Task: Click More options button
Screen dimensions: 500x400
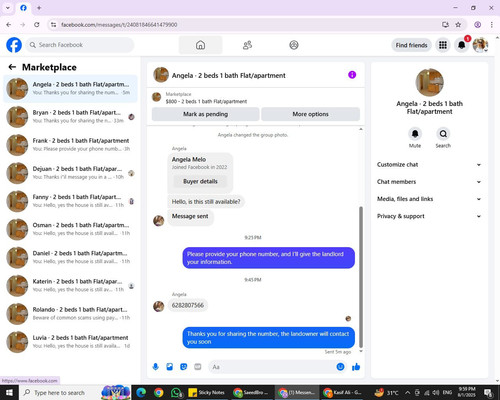Action: pyautogui.click(x=310, y=114)
